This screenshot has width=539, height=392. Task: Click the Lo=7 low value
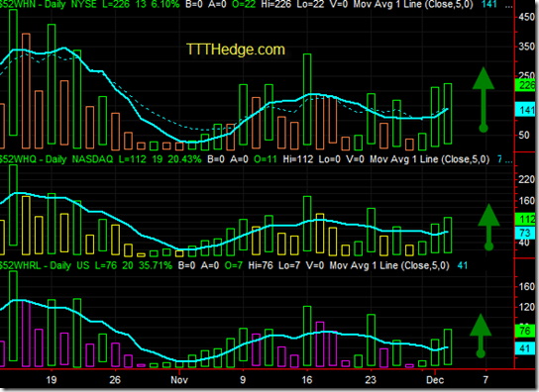point(289,265)
